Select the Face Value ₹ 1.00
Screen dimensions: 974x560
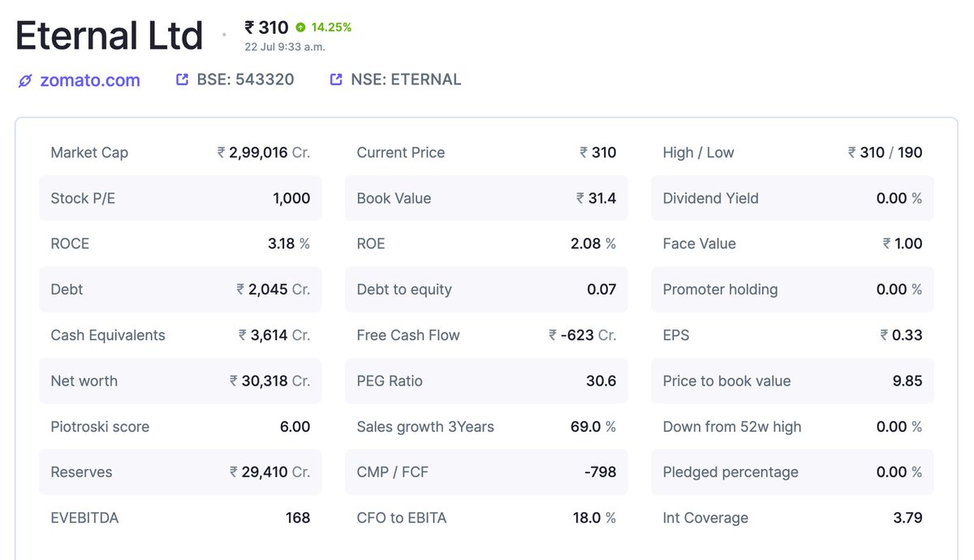click(x=903, y=243)
